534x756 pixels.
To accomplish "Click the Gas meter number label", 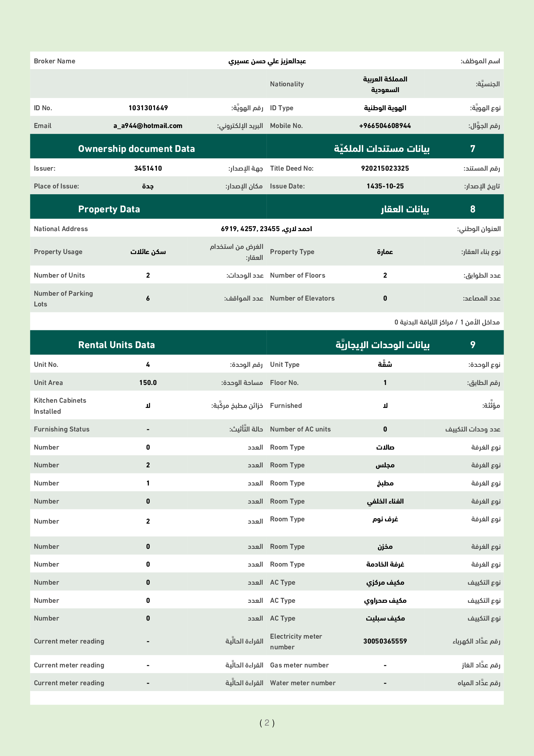I will [299, 665].
